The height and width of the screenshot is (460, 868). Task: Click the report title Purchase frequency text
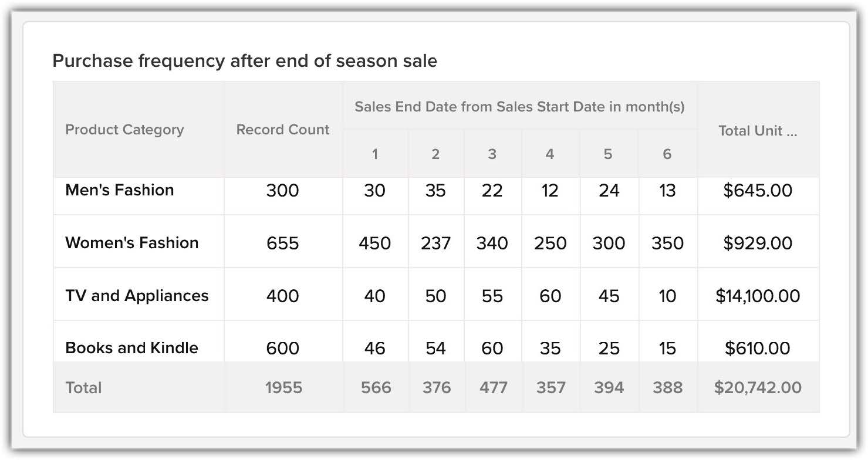(x=245, y=61)
